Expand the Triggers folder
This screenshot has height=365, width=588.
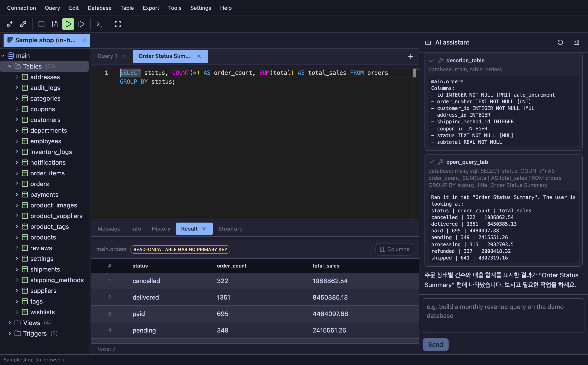click(10, 333)
